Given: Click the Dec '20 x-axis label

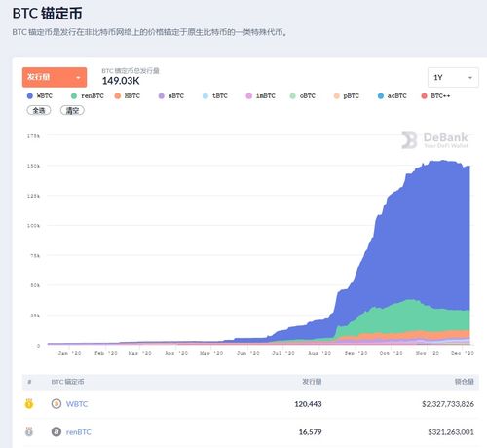Looking at the screenshot, I should pyautogui.click(x=463, y=353).
